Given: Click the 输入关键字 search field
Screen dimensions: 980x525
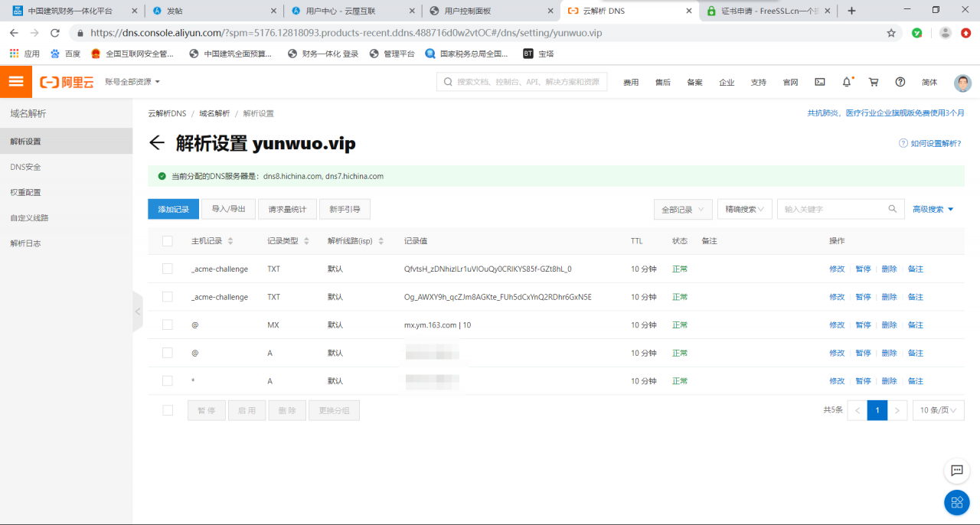Looking at the screenshot, I should 831,209.
